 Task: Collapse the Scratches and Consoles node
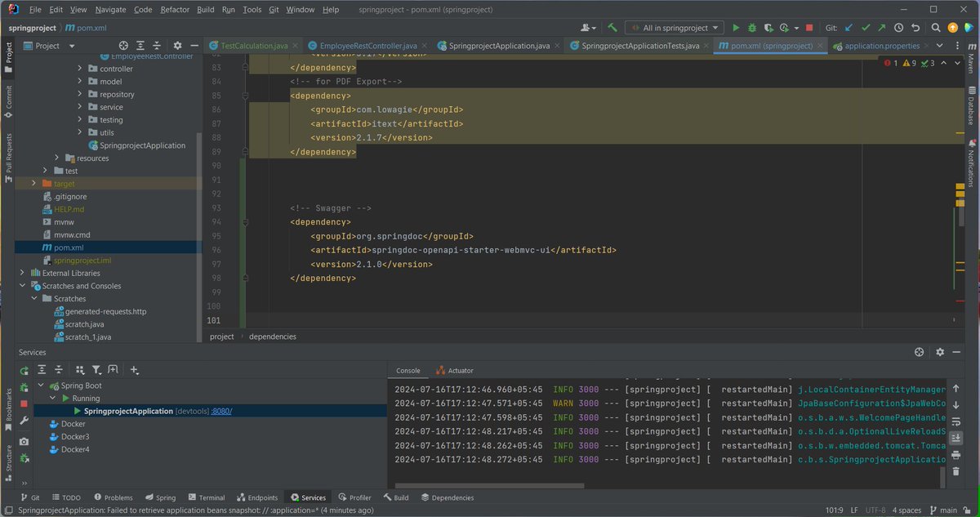click(22, 286)
